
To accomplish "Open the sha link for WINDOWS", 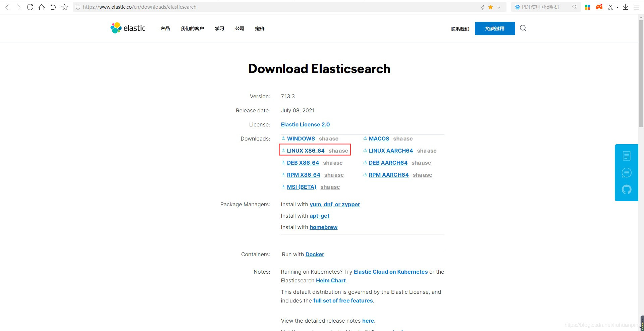I will coord(323,139).
